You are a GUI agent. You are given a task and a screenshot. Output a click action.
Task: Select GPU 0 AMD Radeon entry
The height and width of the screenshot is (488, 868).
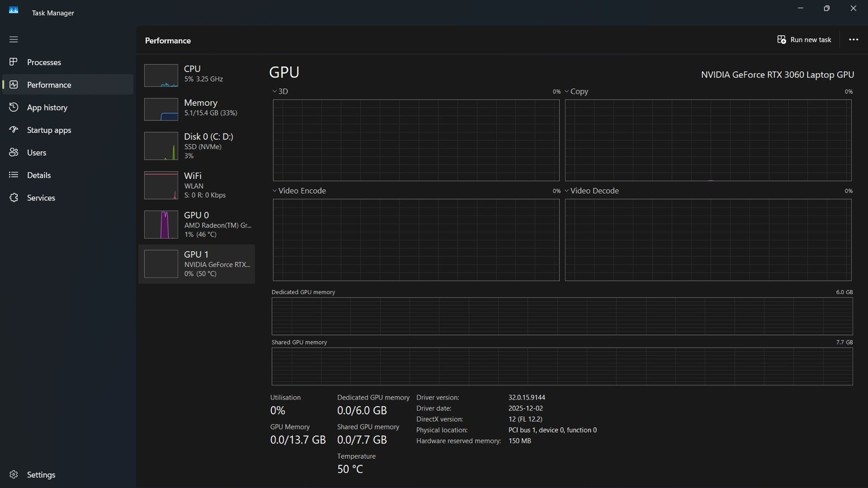[x=196, y=224]
